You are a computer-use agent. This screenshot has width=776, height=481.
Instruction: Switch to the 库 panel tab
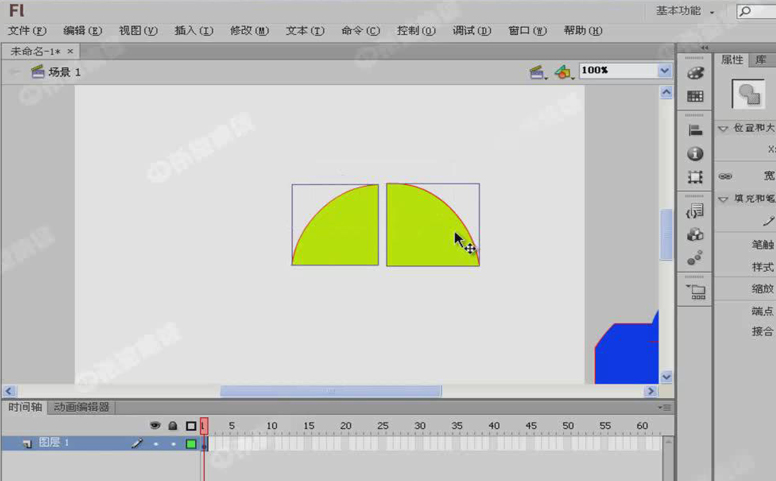click(760, 60)
